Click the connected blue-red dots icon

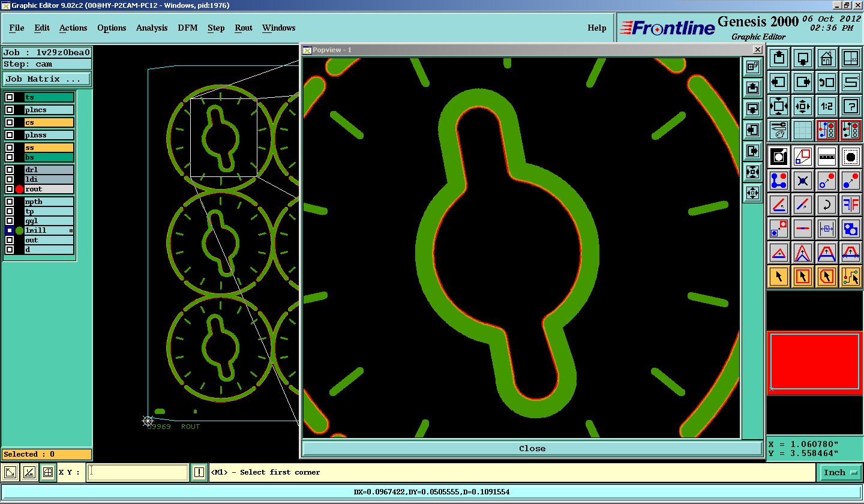pyautogui.click(x=779, y=180)
